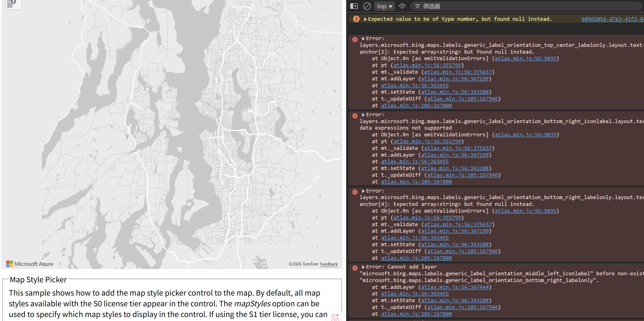Viewport: 644px width, 321px height.
Task: Create a live expression with the eye icon
Action: point(402,6)
